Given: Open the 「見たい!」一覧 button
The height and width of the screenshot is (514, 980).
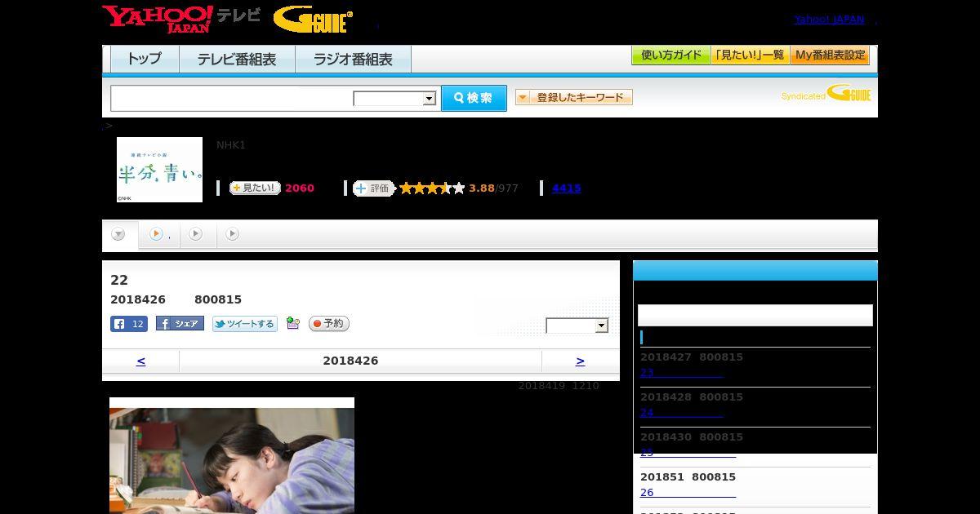Looking at the screenshot, I should 750,55.
